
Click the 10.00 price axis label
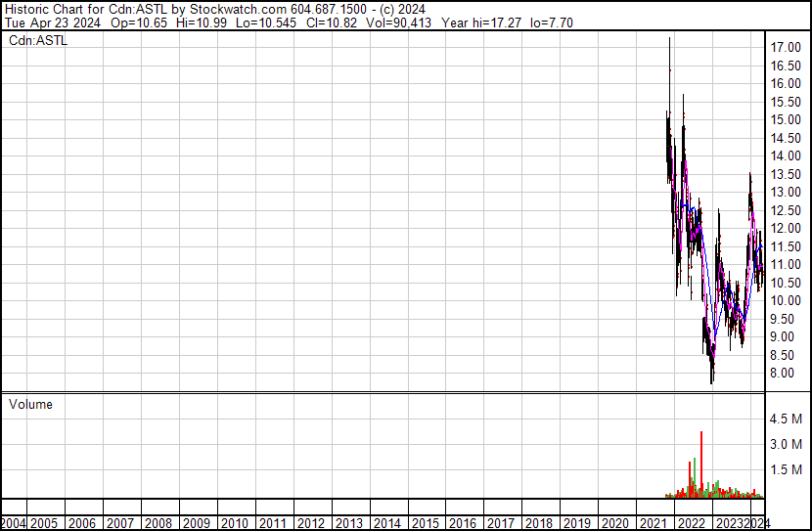pos(787,300)
